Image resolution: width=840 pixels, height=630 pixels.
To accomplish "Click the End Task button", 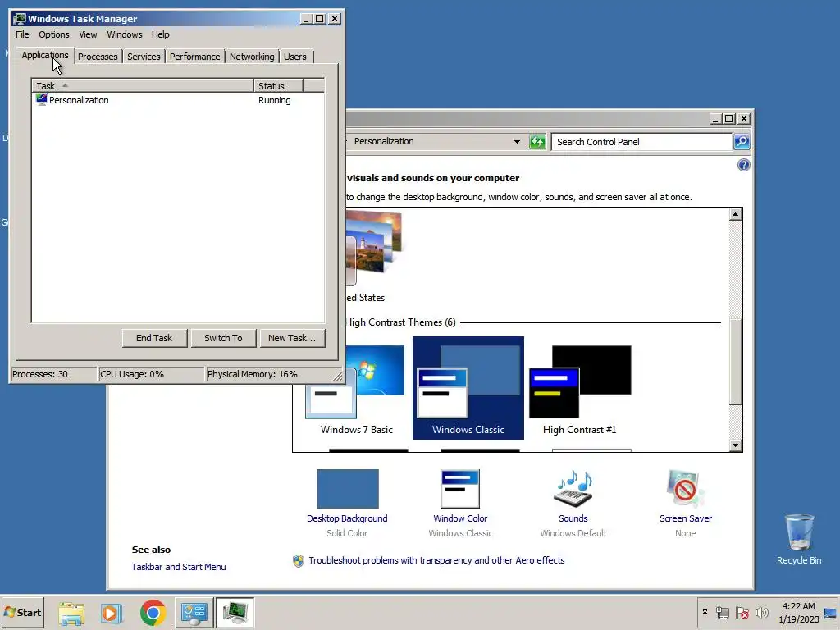I will click(x=154, y=338).
